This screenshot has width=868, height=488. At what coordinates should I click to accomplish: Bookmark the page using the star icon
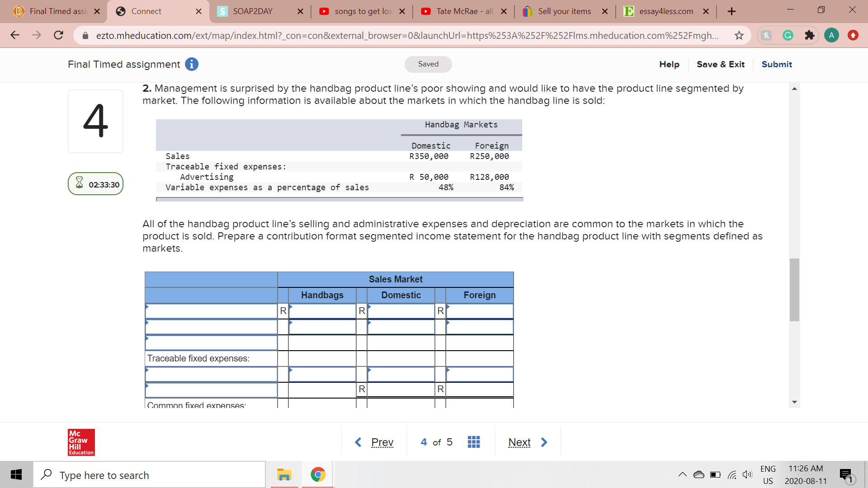[x=740, y=35]
